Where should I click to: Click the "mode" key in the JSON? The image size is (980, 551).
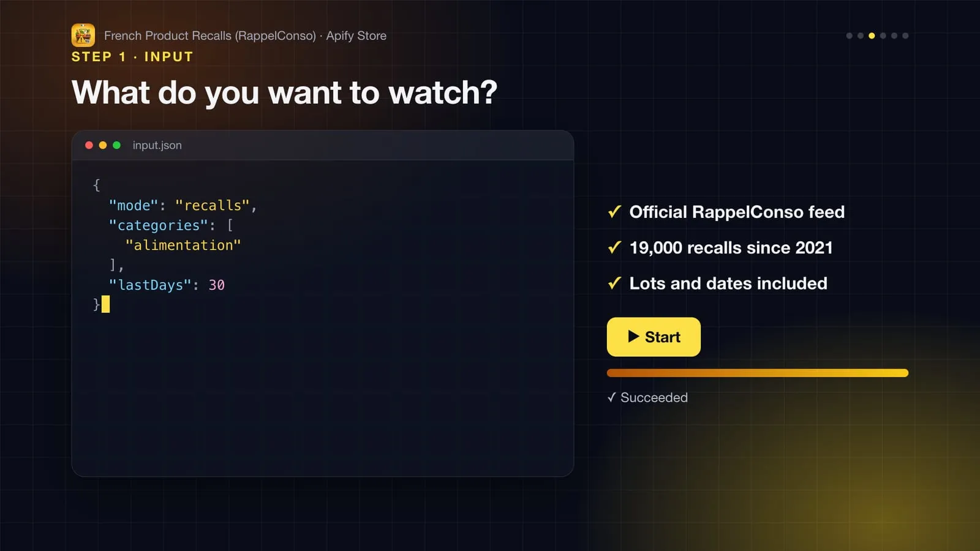(x=134, y=205)
